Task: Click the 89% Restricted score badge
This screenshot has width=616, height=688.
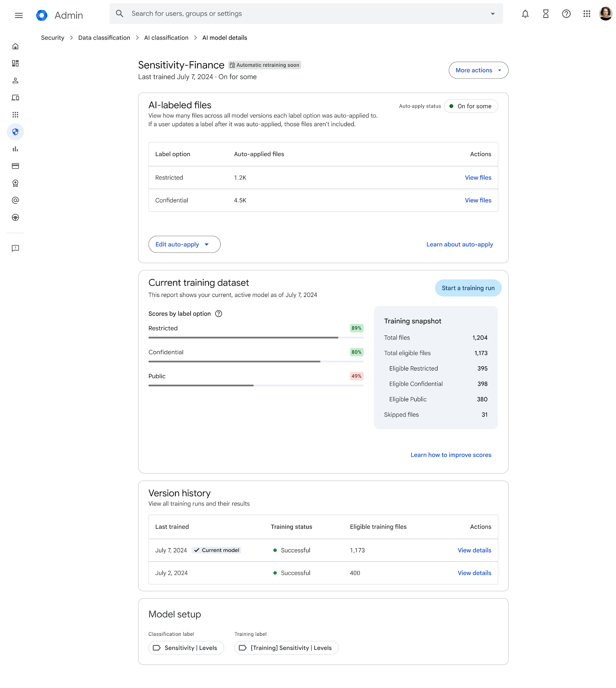Action: pyautogui.click(x=357, y=328)
